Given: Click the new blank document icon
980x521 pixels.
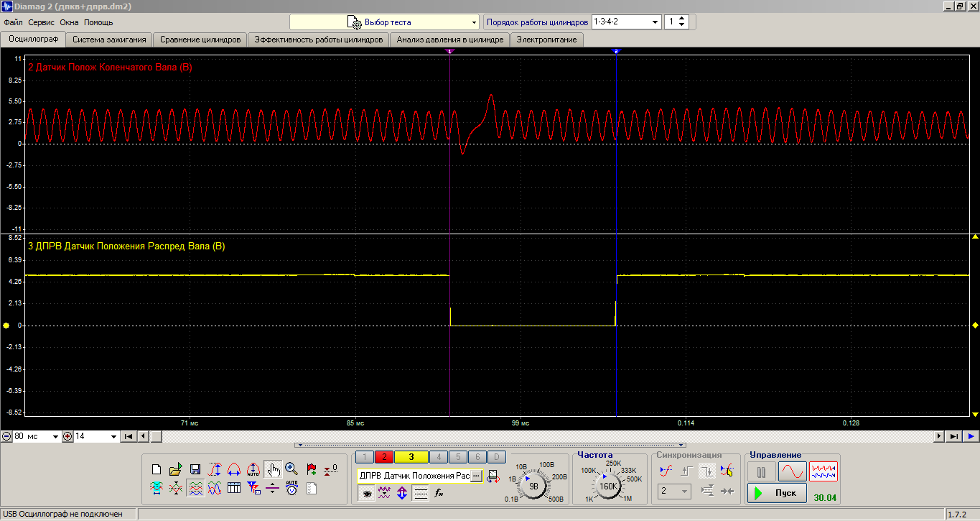Looking at the screenshot, I should click(x=157, y=470).
